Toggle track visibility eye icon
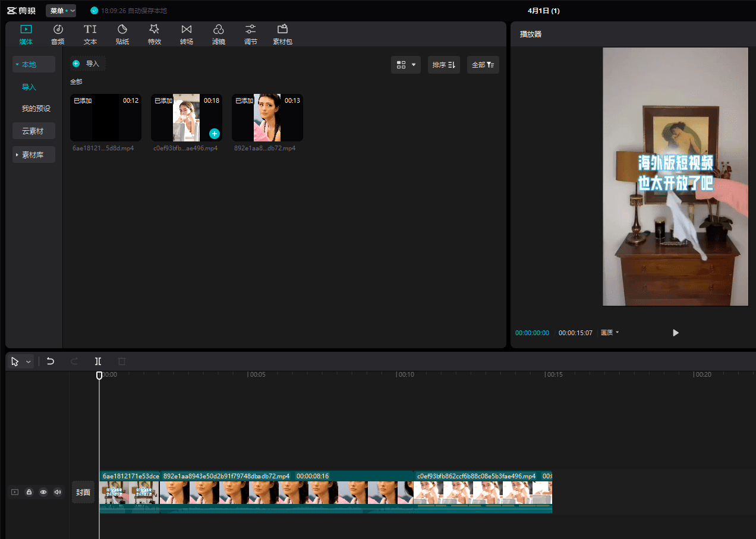This screenshot has width=756, height=539. click(43, 492)
